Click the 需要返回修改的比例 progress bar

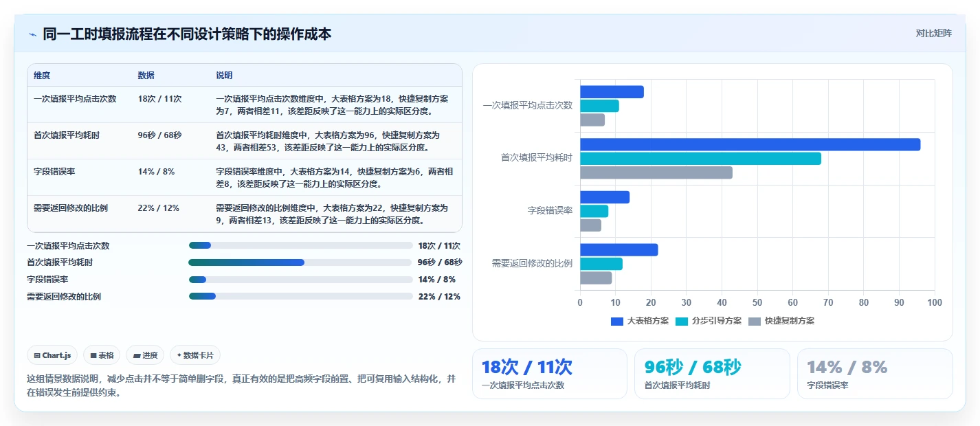[301, 296]
